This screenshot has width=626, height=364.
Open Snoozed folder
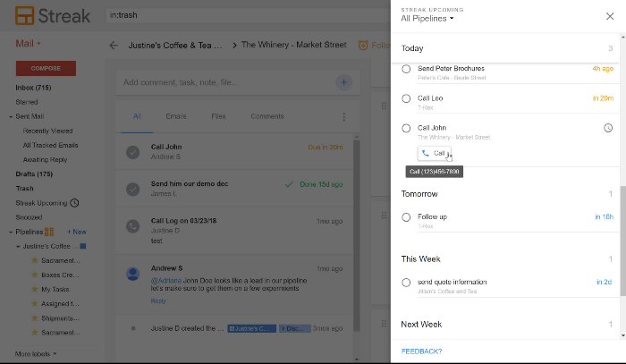pyautogui.click(x=29, y=217)
